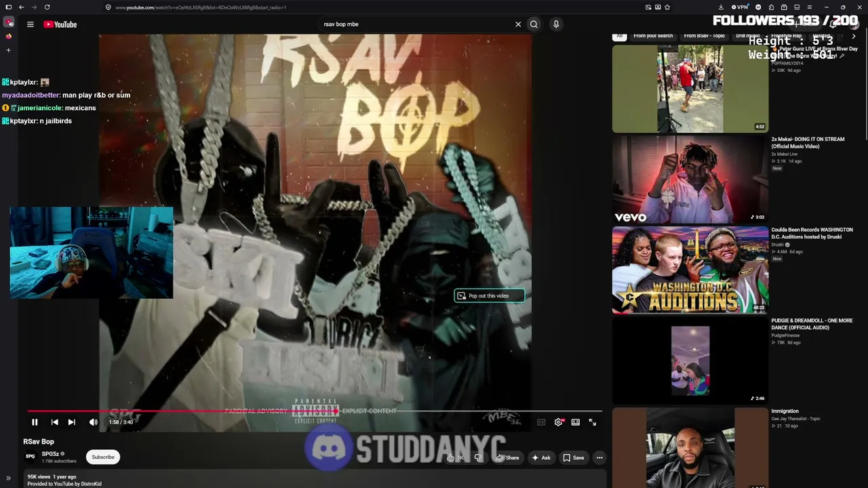Share the RSav Bop video

point(507,457)
